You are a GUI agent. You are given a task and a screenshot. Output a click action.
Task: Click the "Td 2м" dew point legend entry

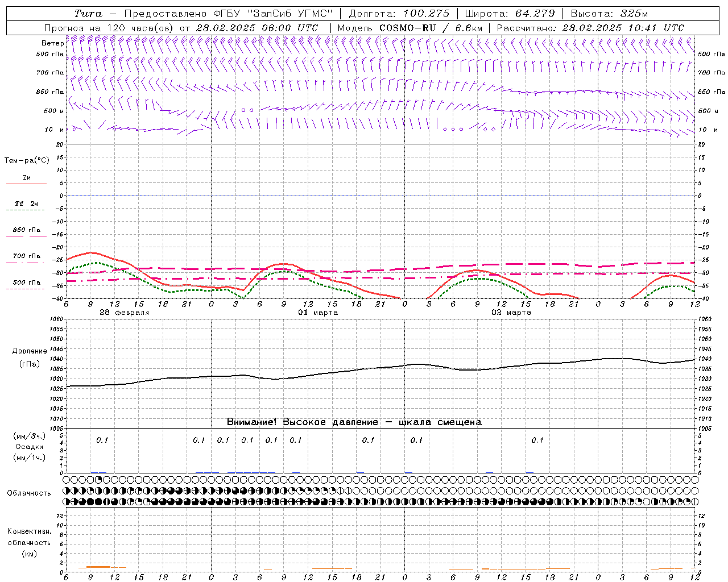coord(26,203)
